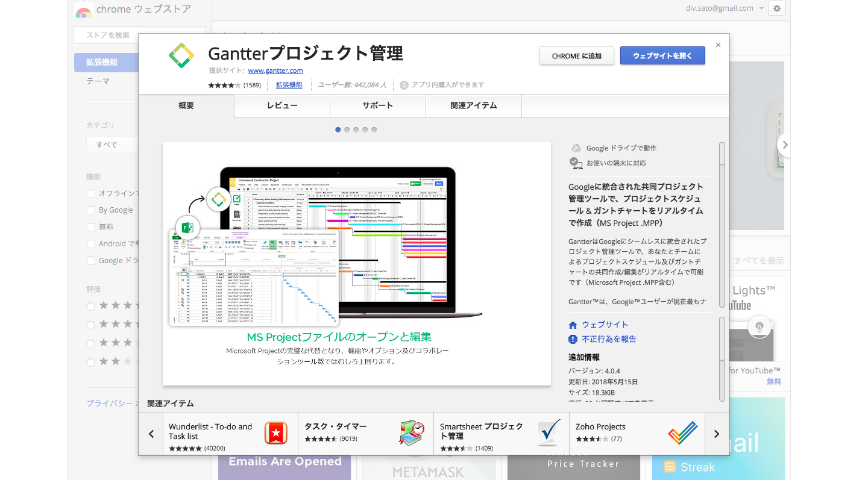
Task: Select the fifth screenshot carousel dot
Action: [374, 129]
